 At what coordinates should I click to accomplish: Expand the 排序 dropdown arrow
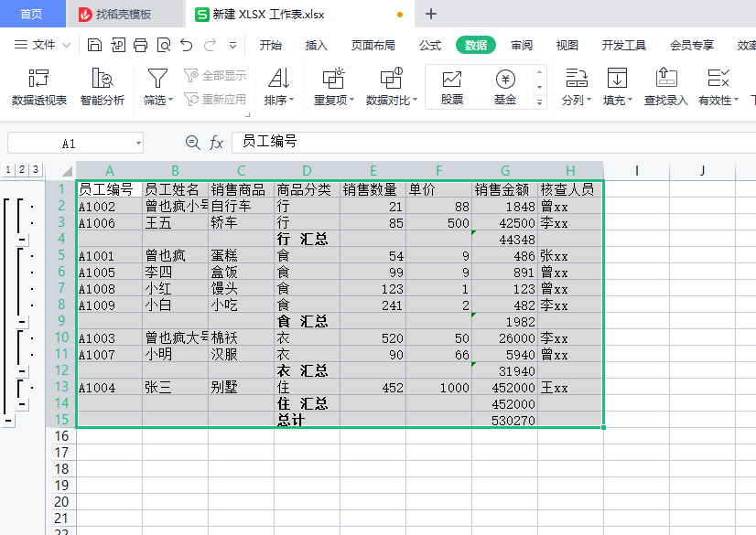tap(292, 101)
